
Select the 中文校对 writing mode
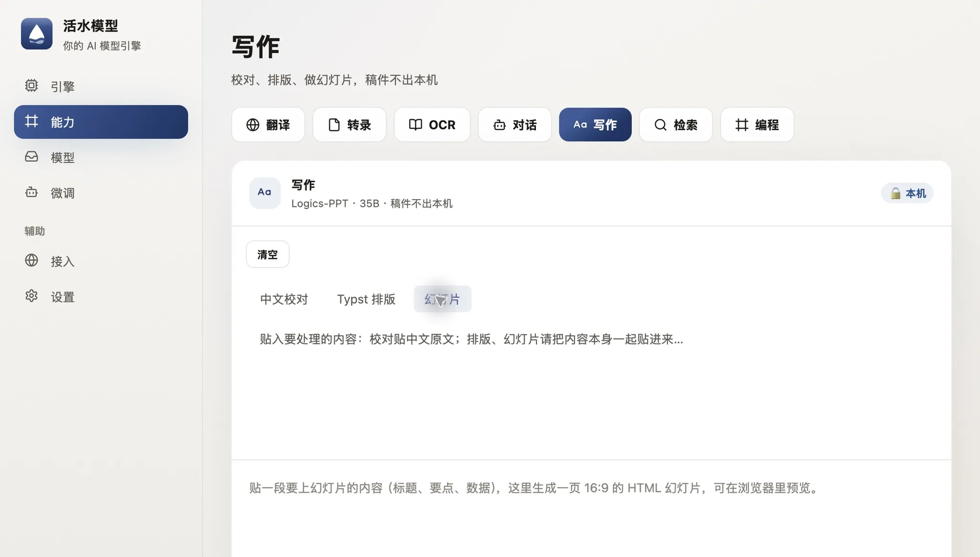(x=284, y=299)
